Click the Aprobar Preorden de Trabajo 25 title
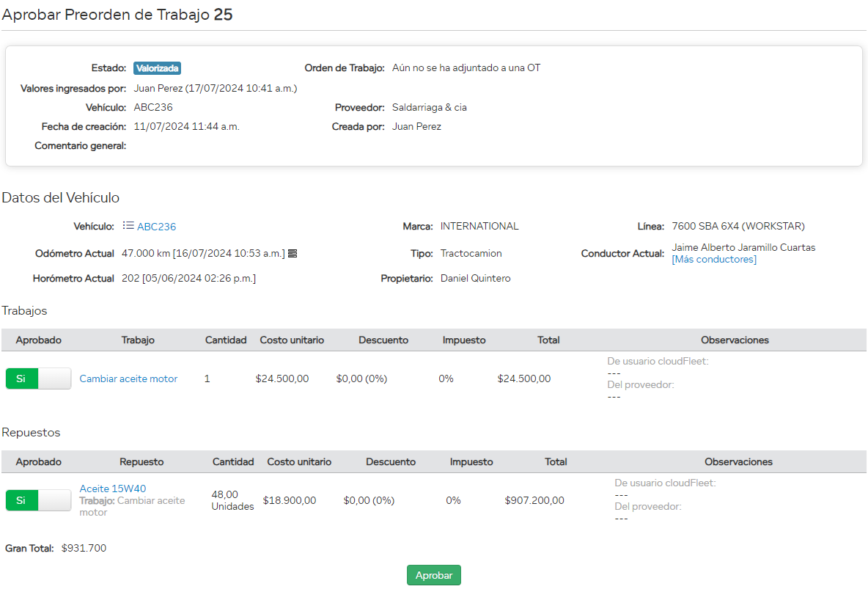The height and width of the screenshot is (589, 868). 117,15
